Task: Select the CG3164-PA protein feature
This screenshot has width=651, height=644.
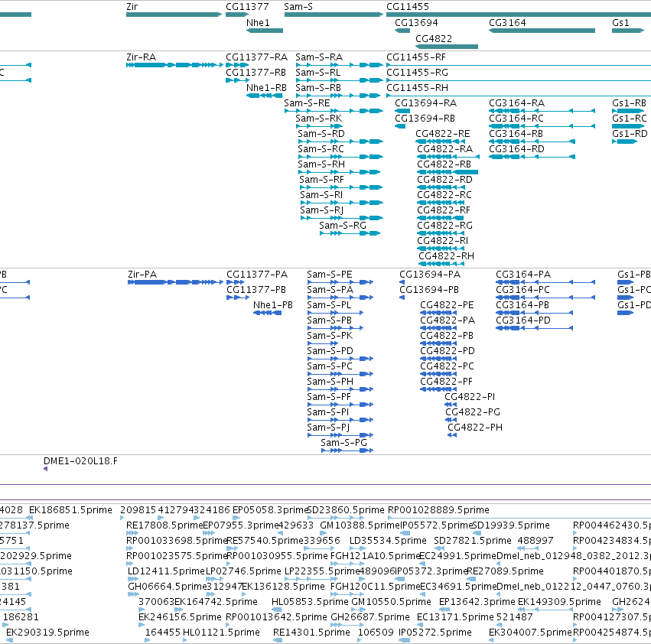Action: 545,282
